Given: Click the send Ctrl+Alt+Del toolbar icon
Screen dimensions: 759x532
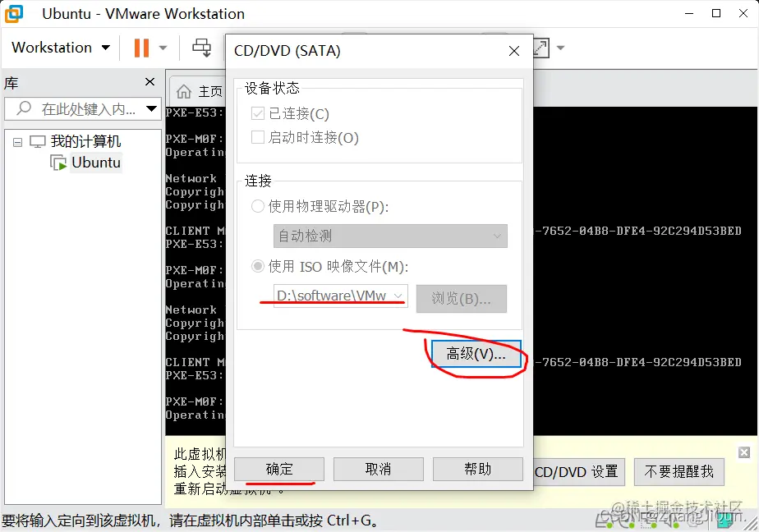Looking at the screenshot, I should click(201, 48).
